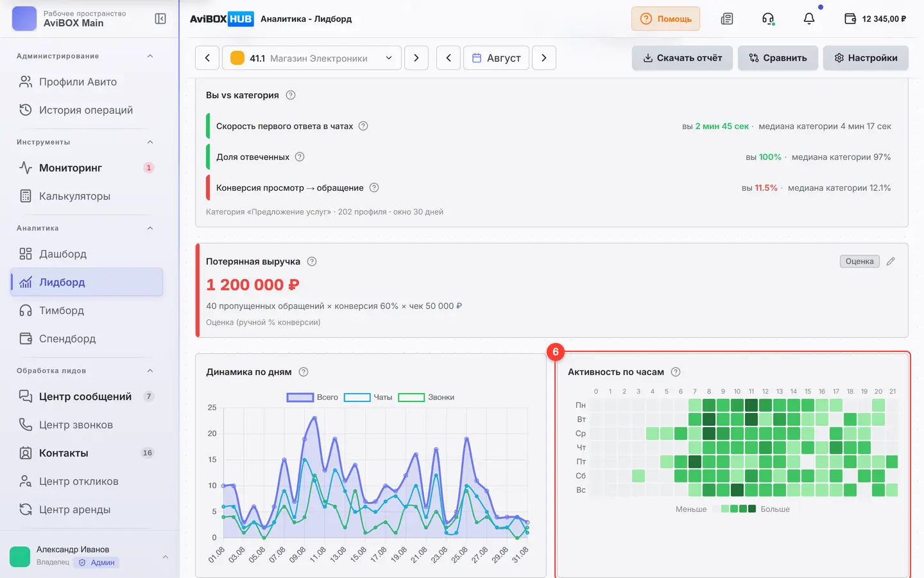The image size is (924, 578).
Task: Click the Помощь button
Action: [x=665, y=19]
